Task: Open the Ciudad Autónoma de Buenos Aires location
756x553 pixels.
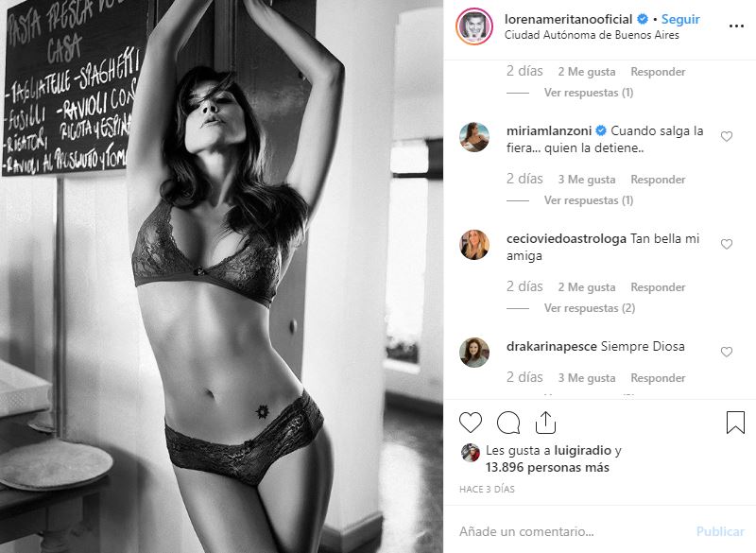Action: pyautogui.click(x=592, y=35)
